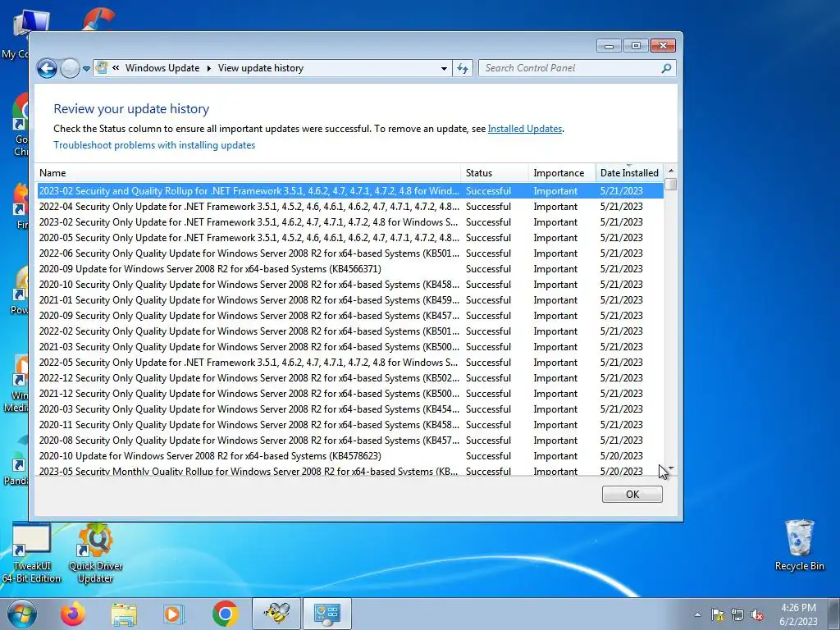840x630 pixels.
Task: Click the Windows Update breadcrumb
Action: pos(162,68)
